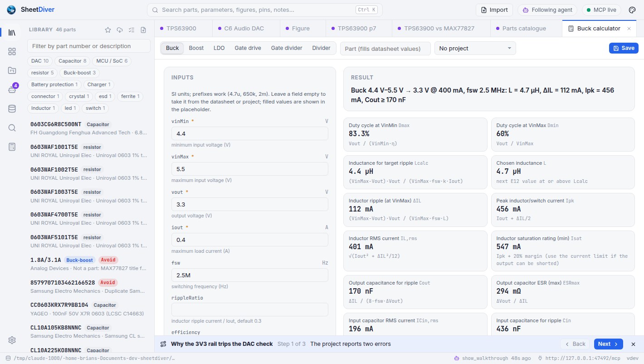
Task: Click the Import button
Action: tap(494, 10)
